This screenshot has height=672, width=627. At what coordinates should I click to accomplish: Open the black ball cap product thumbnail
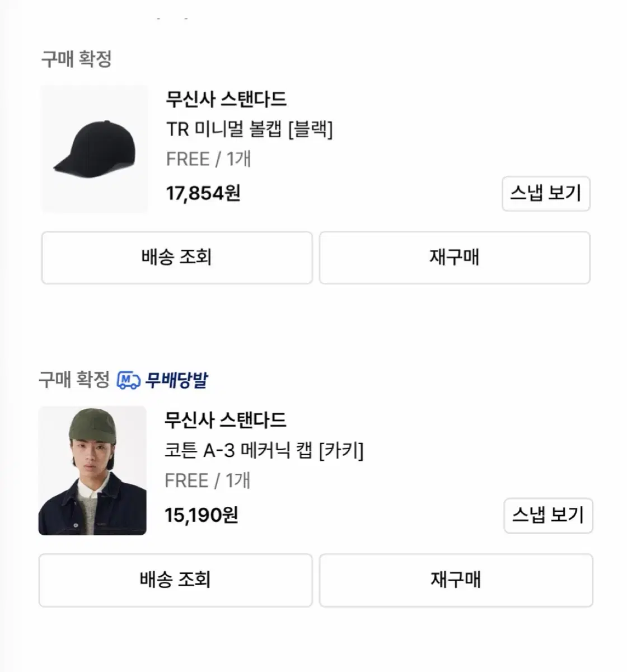point(94,149)
